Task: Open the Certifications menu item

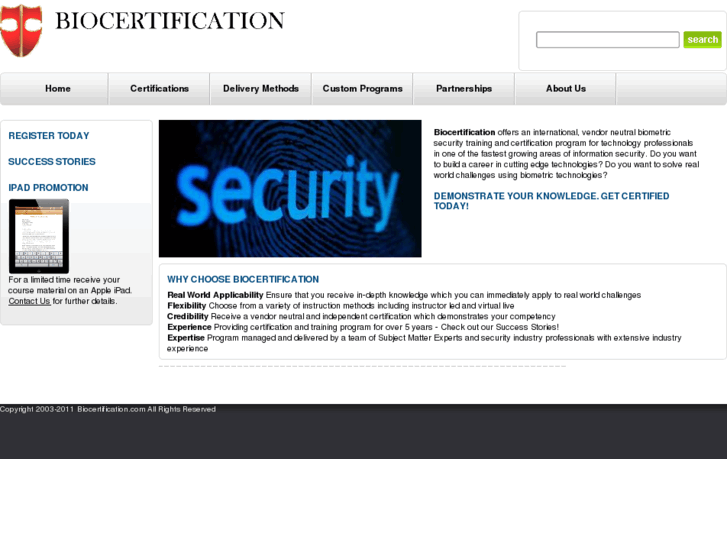Action: click(159, 89)
